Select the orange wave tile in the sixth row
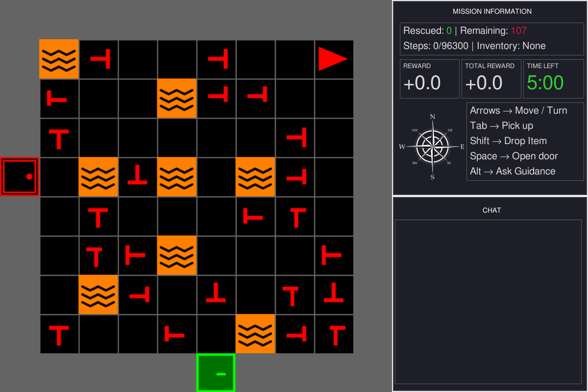This screenshot has width=588, height=392. point(177,255)
